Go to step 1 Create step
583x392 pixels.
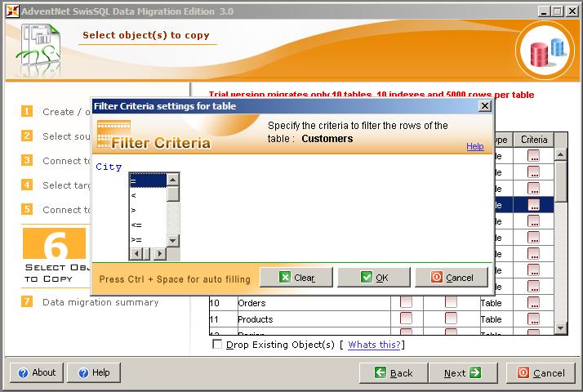56,112
